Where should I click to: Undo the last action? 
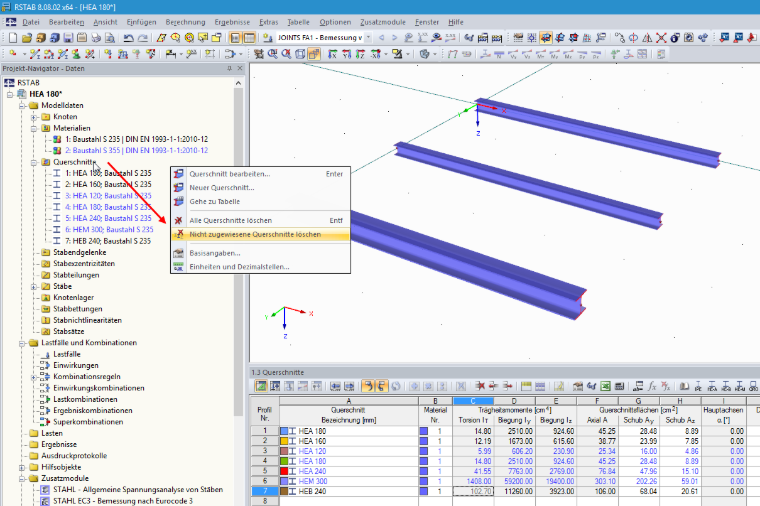tap(128, 38)
